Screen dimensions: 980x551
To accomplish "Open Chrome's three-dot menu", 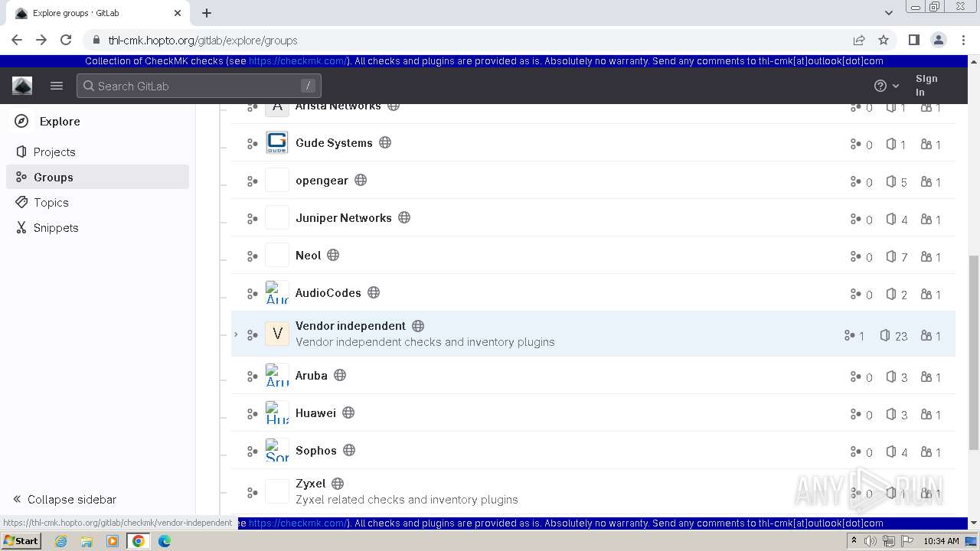I will (x=962, y=40).
